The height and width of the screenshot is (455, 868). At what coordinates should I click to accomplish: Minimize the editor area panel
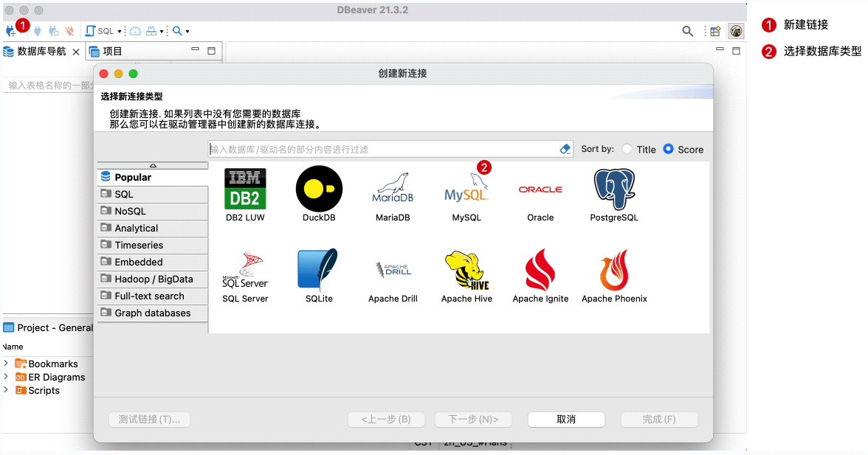click(720, 49)
